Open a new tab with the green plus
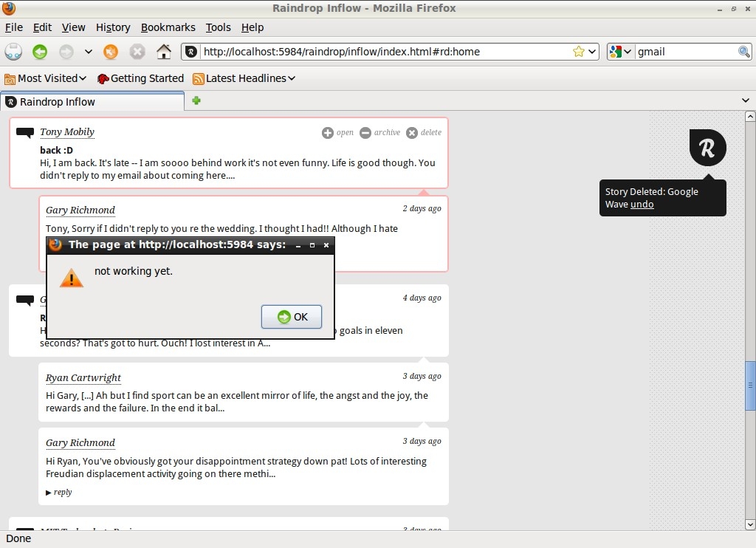This screenshot has width=756, height=548. click(x=196, y=100)
